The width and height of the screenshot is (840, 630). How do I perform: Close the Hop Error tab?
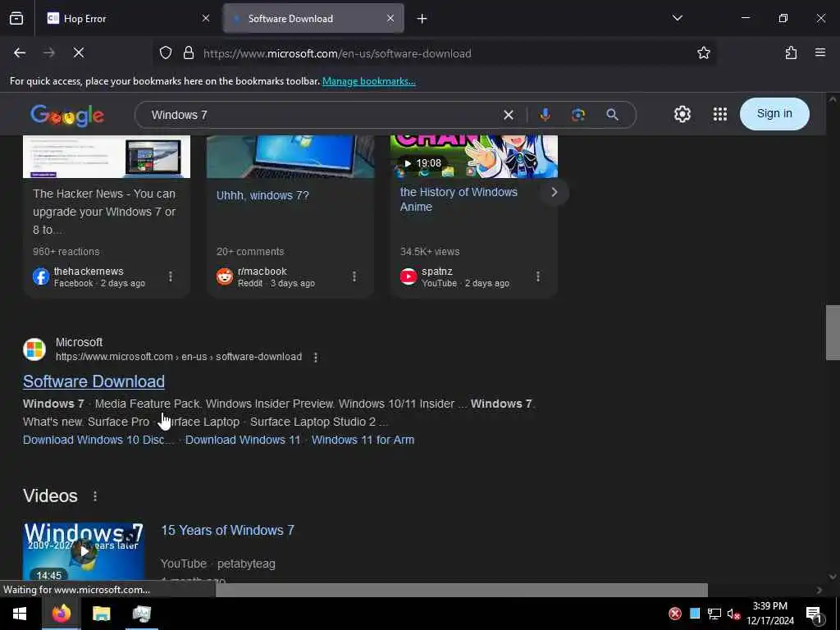[x=206, y=18]
